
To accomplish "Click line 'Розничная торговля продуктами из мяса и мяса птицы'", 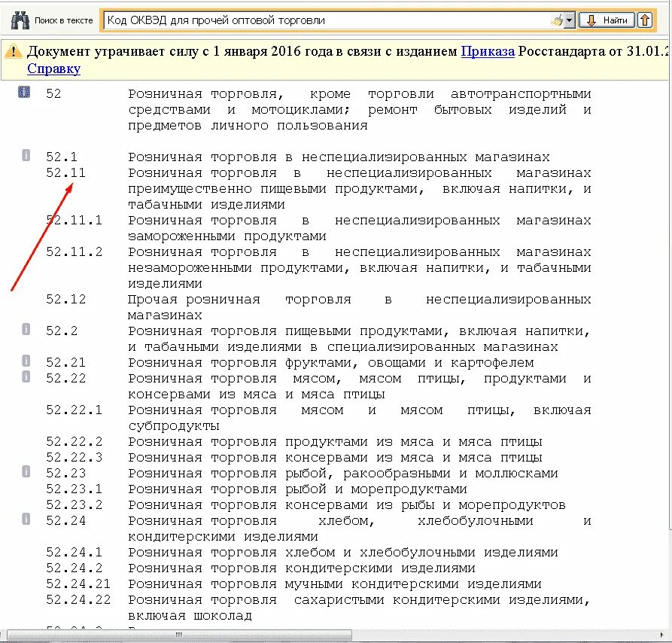I will point(335,442).
